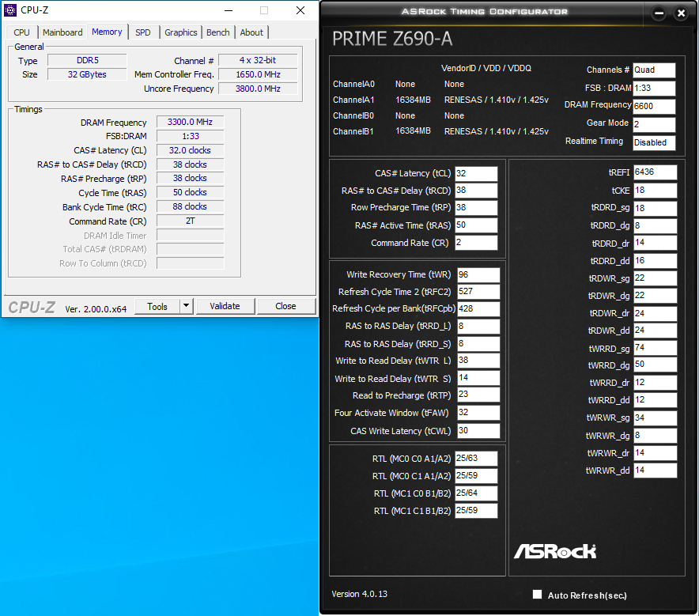Click the Write Recovery Time (tWR) field
699x616 pixels.
tap(478, 274)
